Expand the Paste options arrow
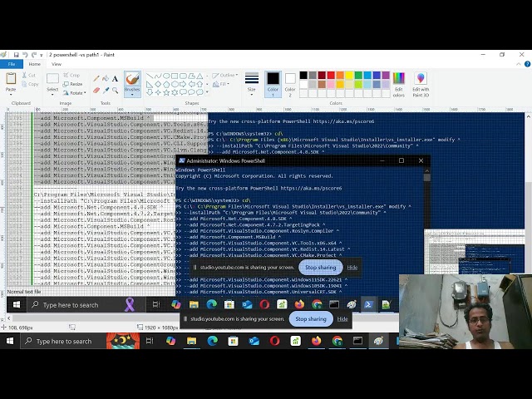 pyautogui.click(x=11, y=94)
